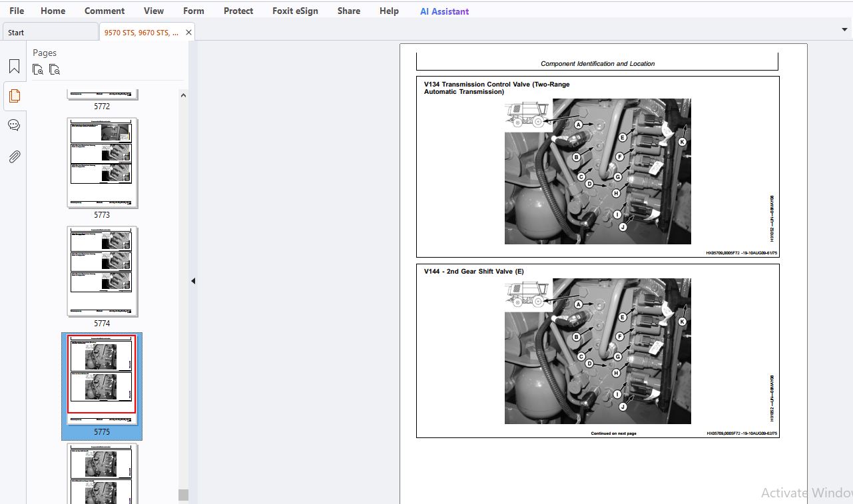Click the thumbnail panel scroll up arrow
The width and height of the screenshot is (853, 504).
coord(183,95)
